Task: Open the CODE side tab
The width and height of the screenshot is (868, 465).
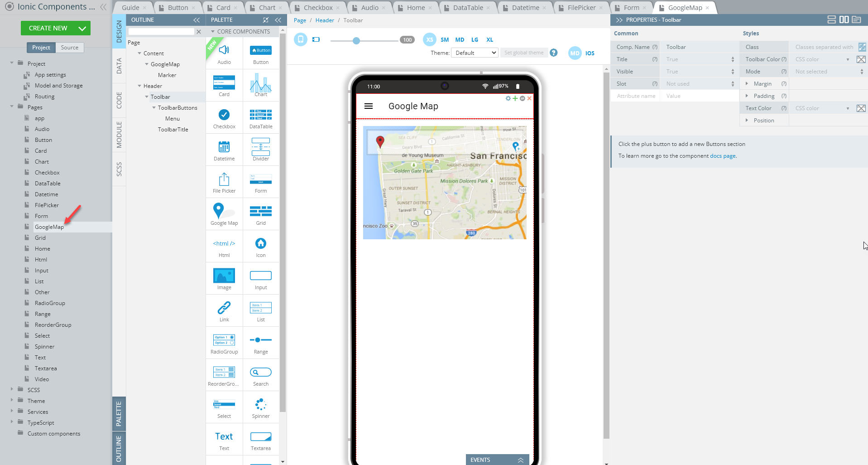Action: coord(119,100)
